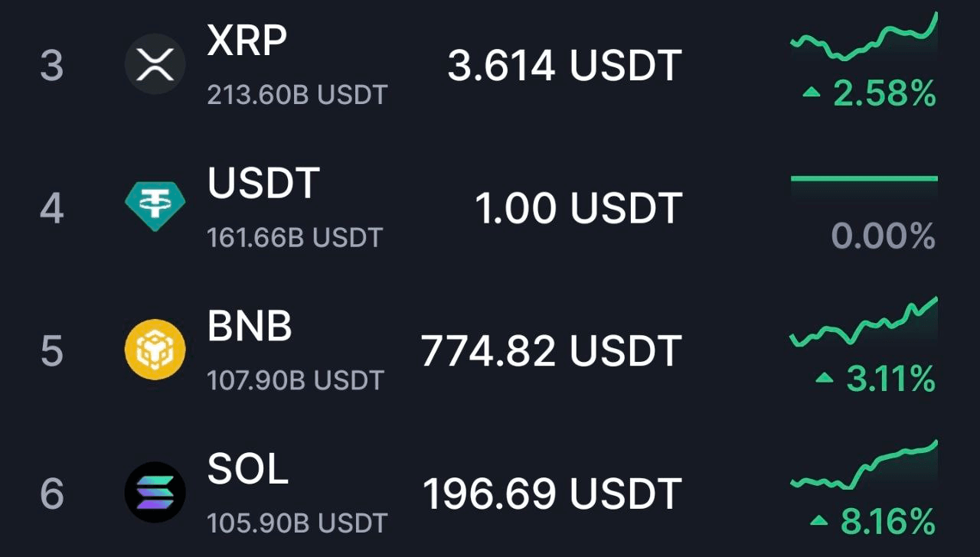Viewport: 980px width, 557px height.
Task: Open the XRP sparkline chart
Action: point(864,38)
